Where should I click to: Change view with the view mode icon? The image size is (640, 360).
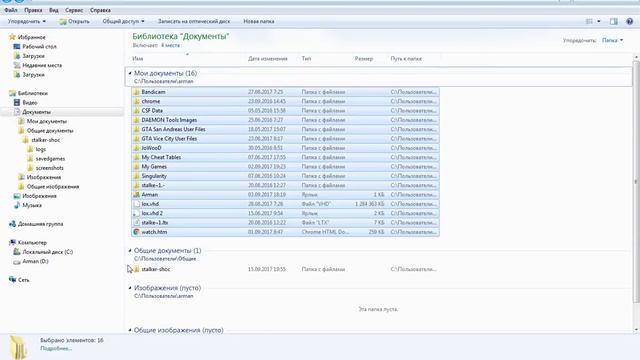pyautogui.click(x=589, y=21)
